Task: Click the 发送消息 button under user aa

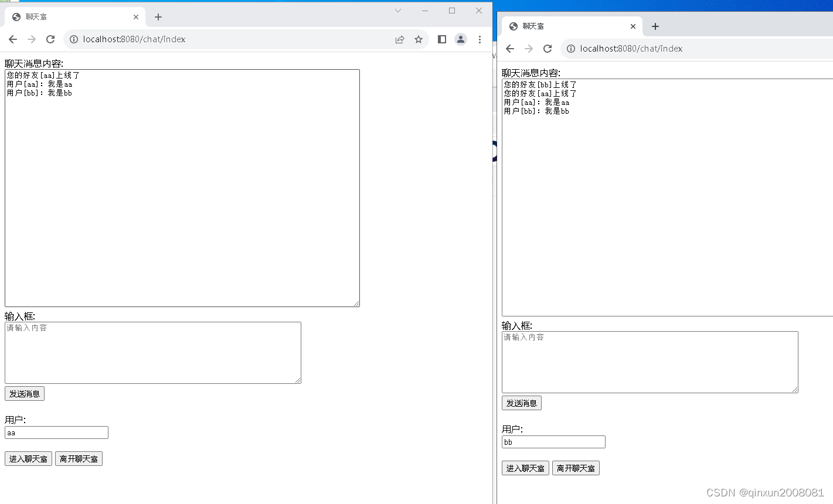Action: [x=24, y=393]
